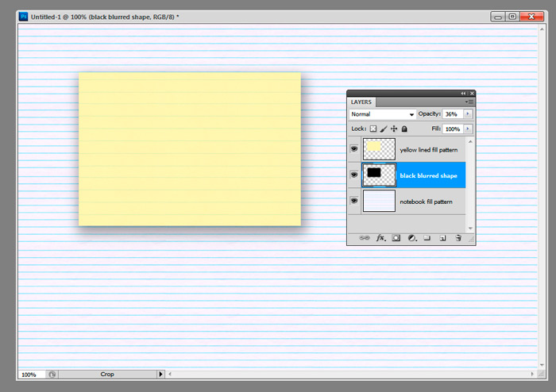The height and width of the screenshot is (392, 556).
Task: Hide the yellow lined fill pattern layer
Action: [x=353, y=148]
